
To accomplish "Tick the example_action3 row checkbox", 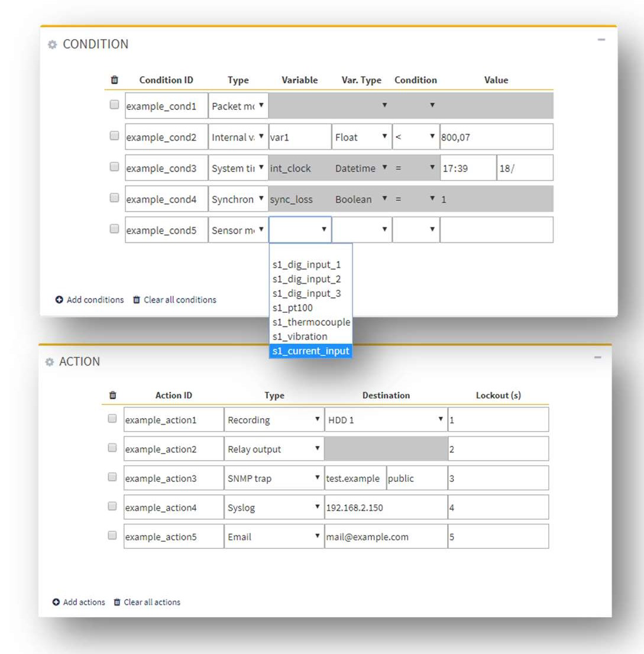I will (x=112, y=477).
